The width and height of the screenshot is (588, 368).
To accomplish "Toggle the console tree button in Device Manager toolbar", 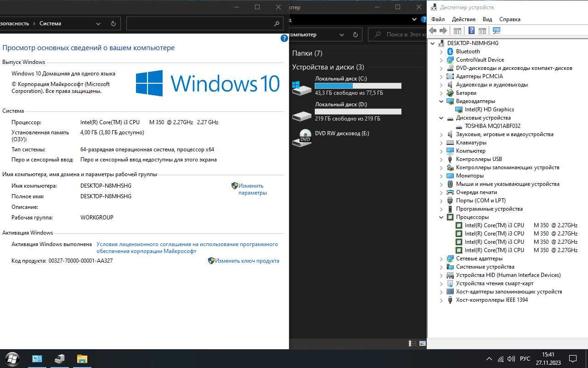I will (x=458, y=30).
